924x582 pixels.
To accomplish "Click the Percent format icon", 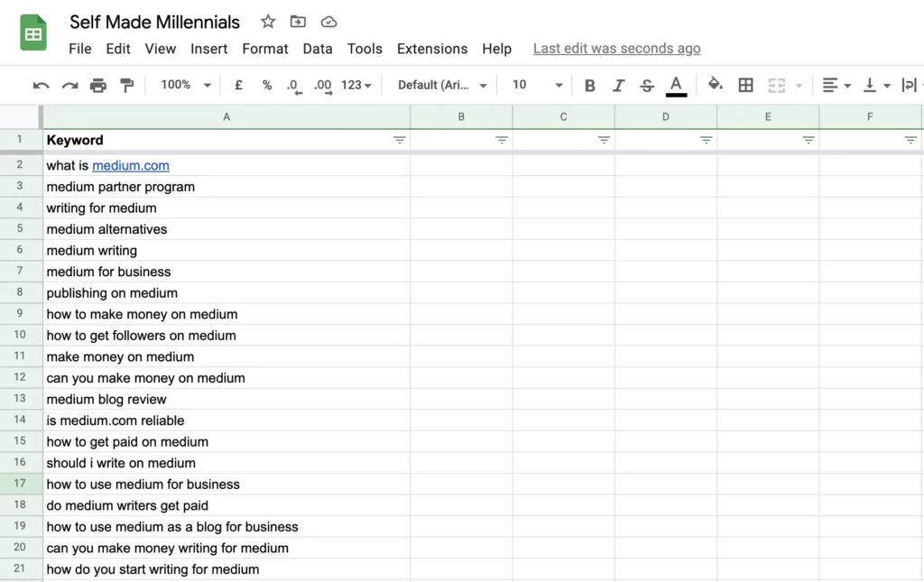I will coord(266,84).
